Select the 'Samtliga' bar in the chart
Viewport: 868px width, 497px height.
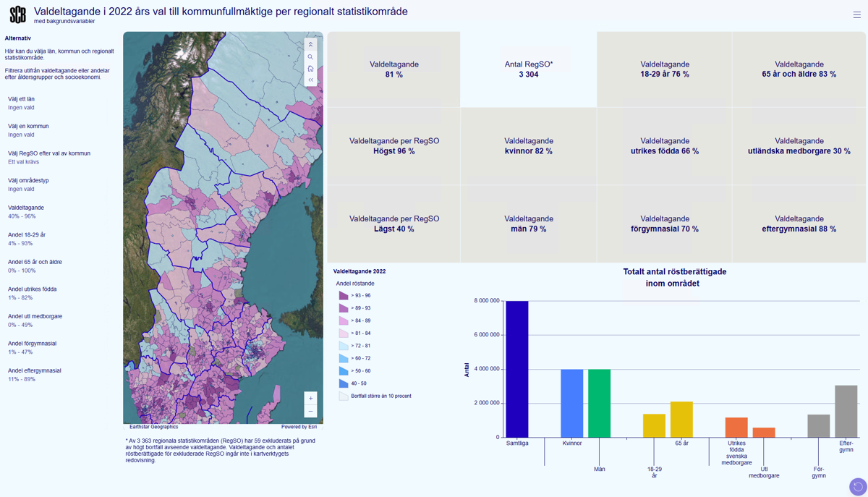pyautogui.click(x=516, y=369)
